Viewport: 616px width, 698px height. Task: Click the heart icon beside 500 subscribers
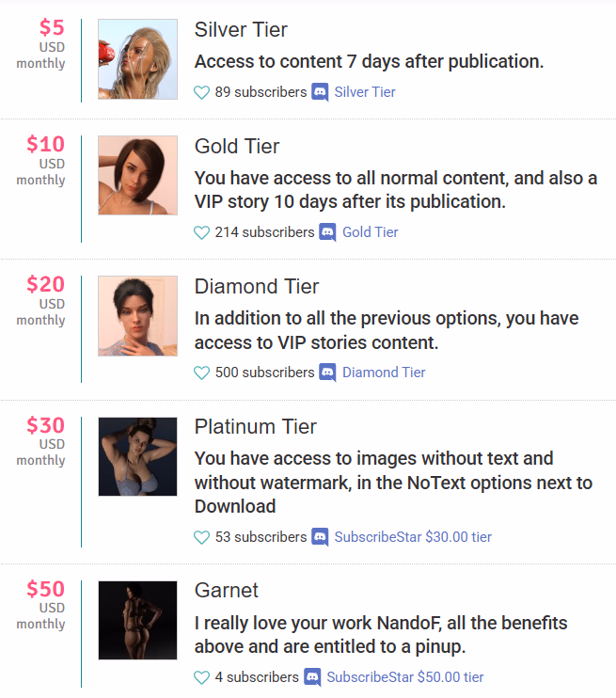click(x=201, y=373)
